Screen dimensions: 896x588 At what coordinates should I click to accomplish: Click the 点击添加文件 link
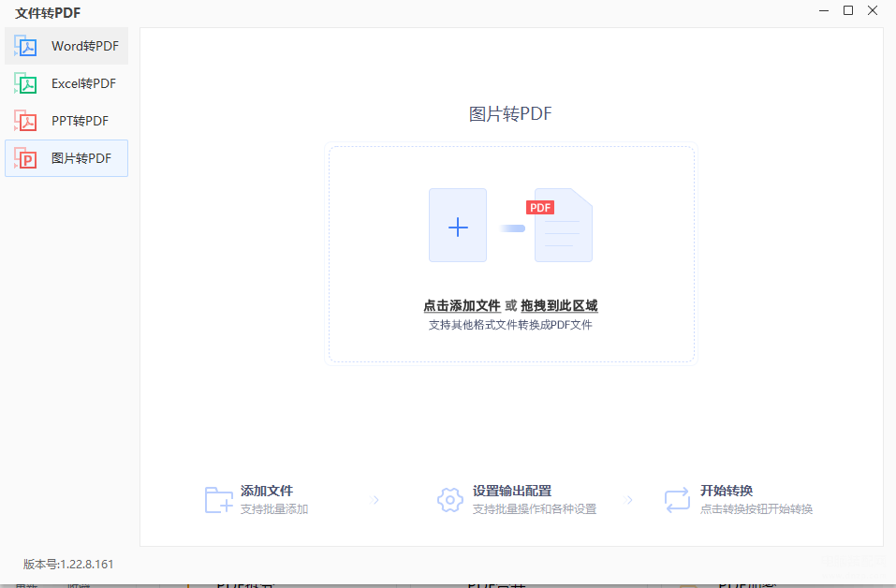pos(462,306)
